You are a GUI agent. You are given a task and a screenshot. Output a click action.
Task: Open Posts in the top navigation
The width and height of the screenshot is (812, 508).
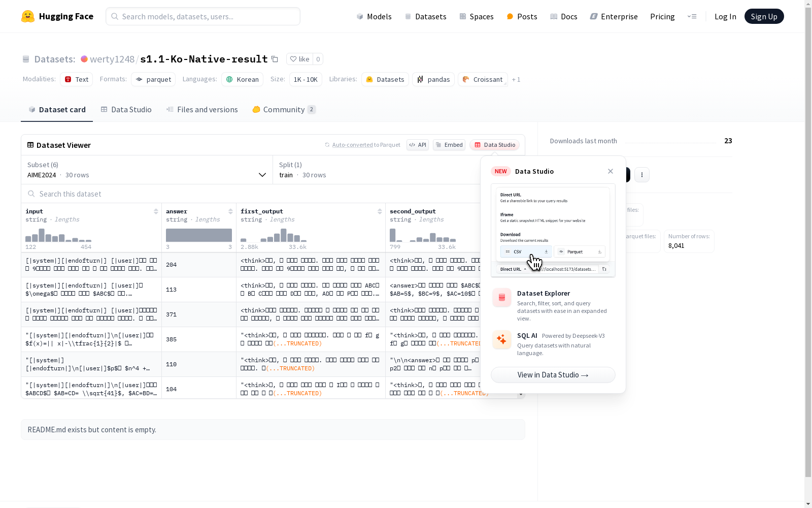(522, 16)
